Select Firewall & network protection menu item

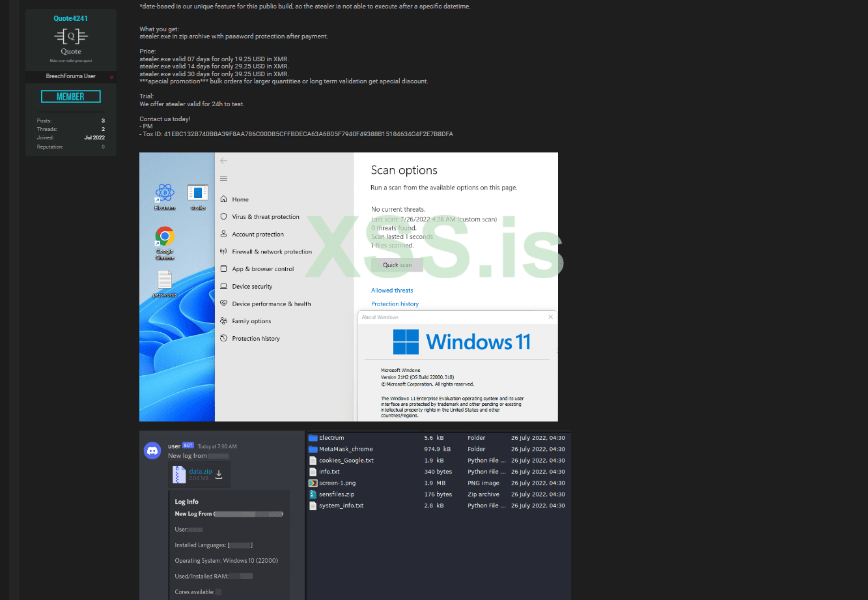(272, 251)
